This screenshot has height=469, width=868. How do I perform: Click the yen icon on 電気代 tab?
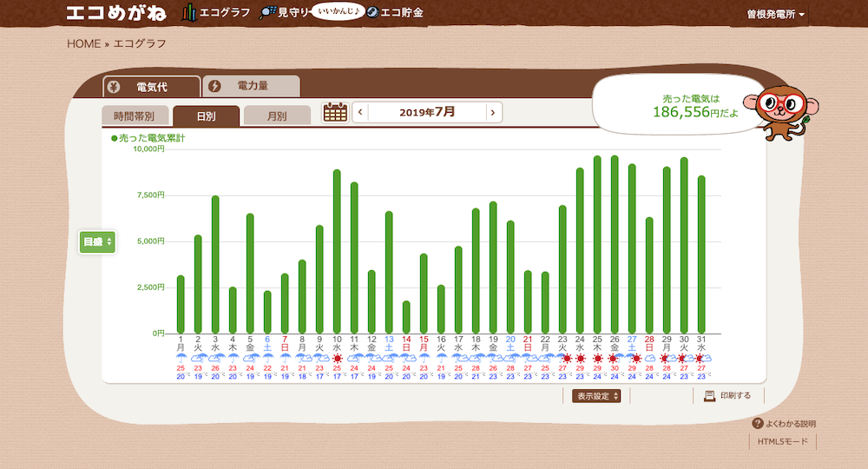[114, 87]
